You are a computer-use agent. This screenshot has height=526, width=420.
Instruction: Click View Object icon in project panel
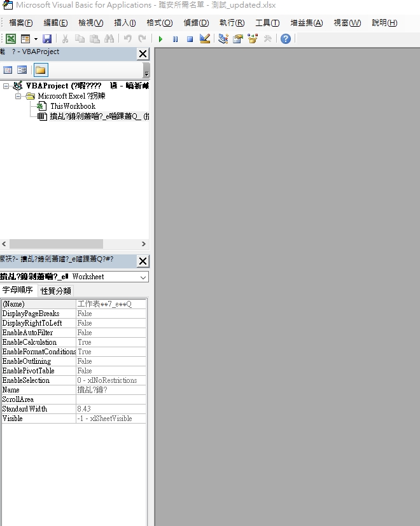pyautogui.click(x=22, y=70)
